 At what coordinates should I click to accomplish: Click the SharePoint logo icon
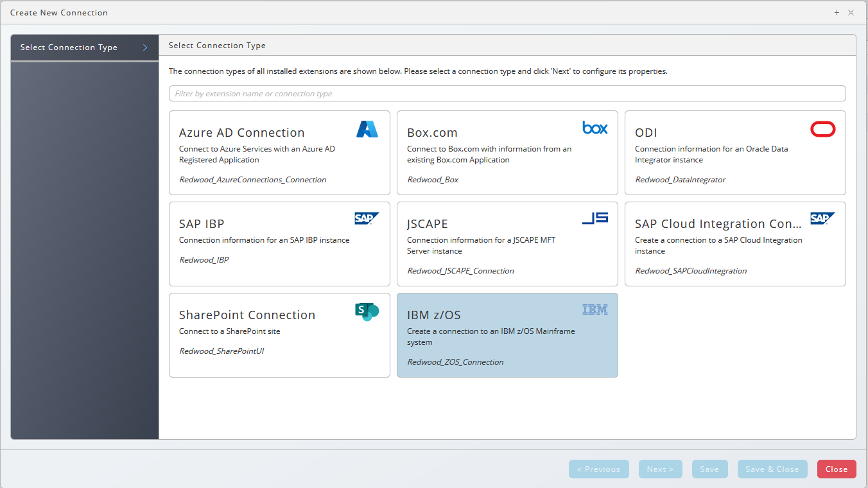(367, 312)
